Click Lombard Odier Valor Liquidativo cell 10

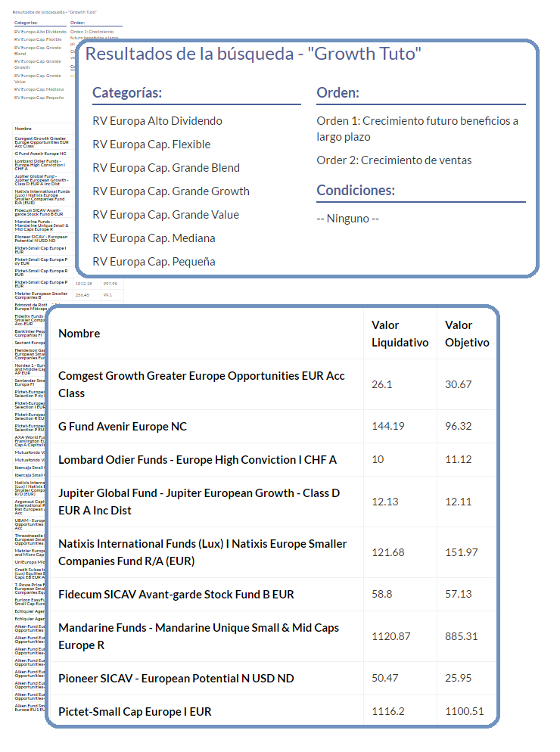[x=378, y=459]
